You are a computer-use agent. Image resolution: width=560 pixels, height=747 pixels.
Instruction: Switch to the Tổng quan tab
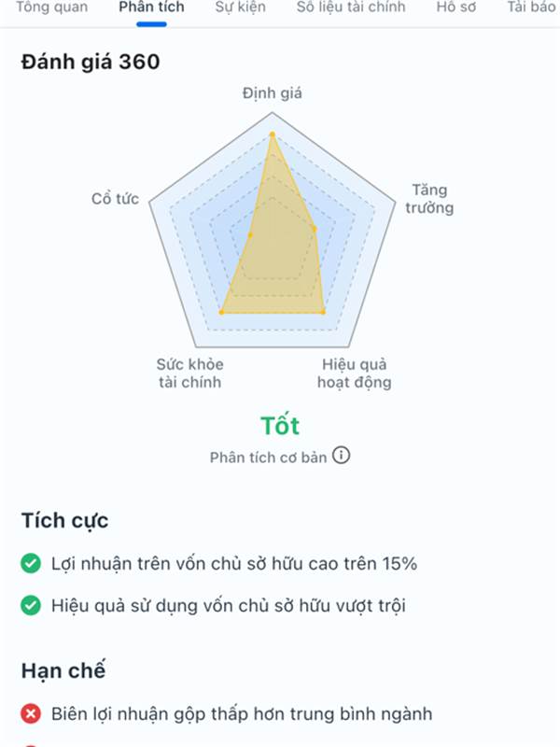click(52, 7)
